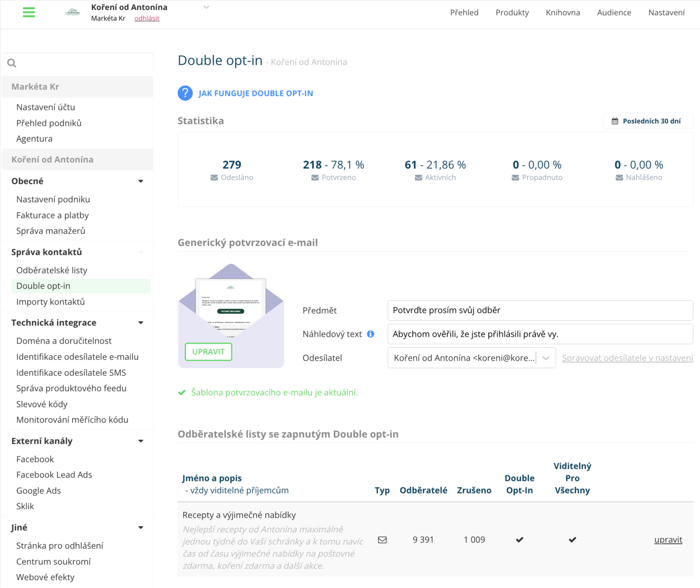Open the Knihovna menu item

tap(562, 13)
